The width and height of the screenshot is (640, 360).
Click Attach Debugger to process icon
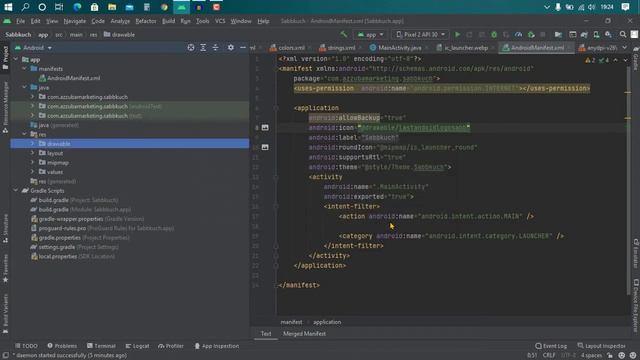tap(531, 35)
